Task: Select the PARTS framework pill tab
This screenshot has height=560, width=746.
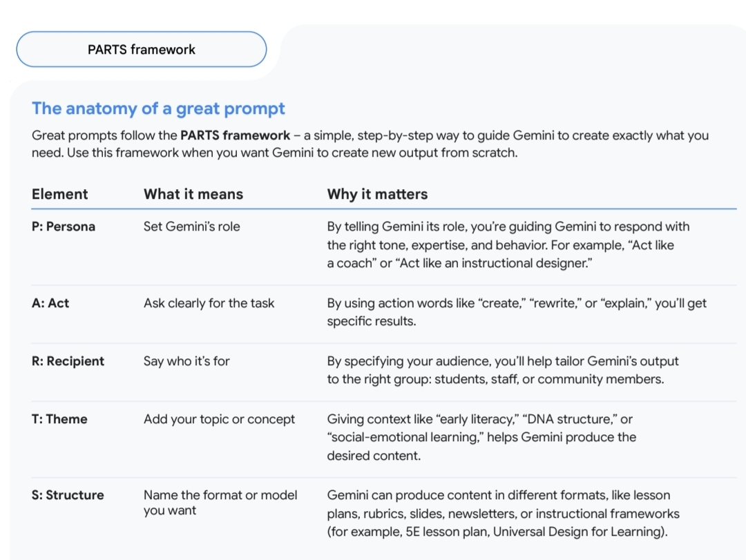Action: (x=142, y=50)
